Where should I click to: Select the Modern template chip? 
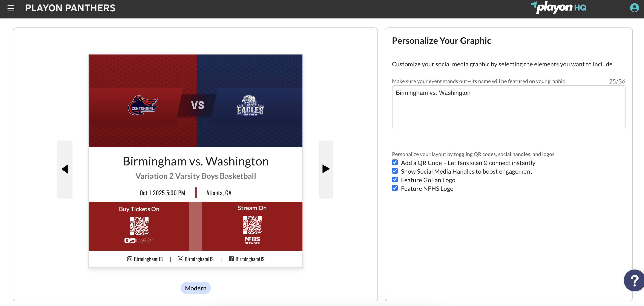196,288
